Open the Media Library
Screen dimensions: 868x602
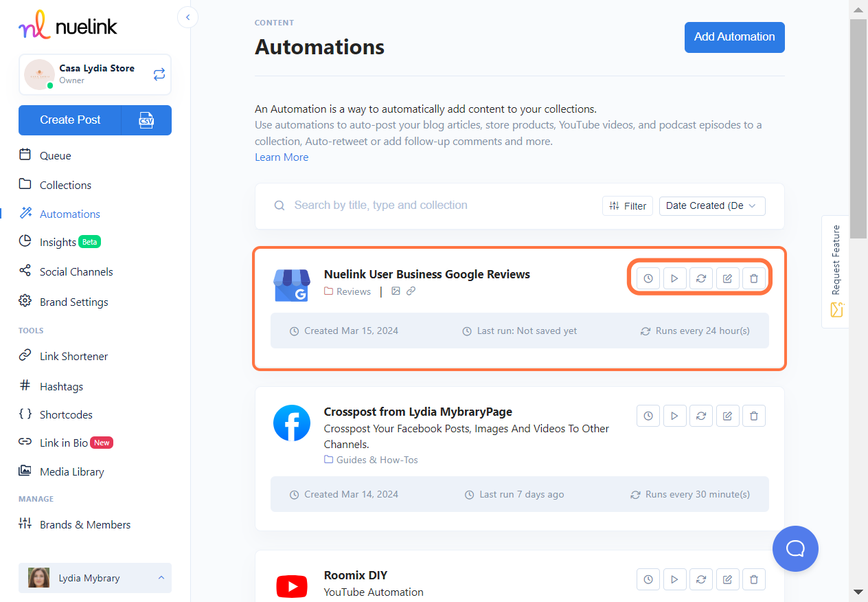[x=71, y=471]
